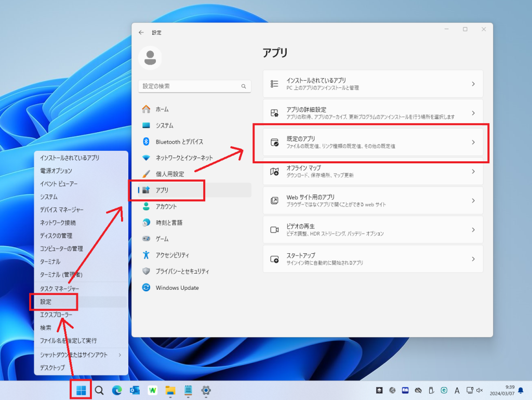This screenshot has height=400, width=532.
Task: Open ビデオの再生 settings card
Action: click(373, 230)
